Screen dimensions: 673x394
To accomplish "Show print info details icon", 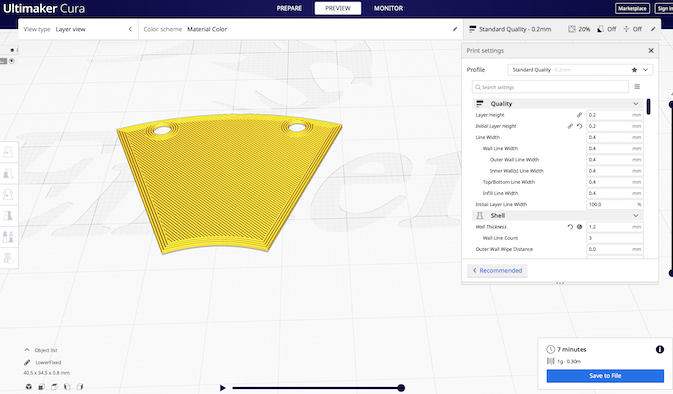I will 660,349.
